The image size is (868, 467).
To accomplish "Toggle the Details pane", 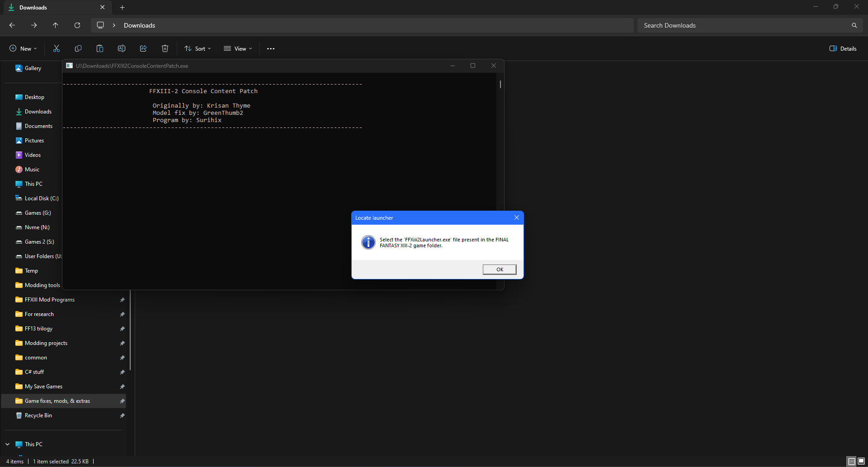I will [x=843, y=48].
